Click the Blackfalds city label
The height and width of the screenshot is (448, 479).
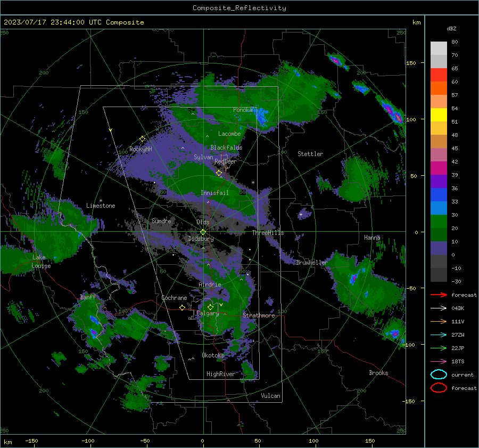tap(226, 148)
